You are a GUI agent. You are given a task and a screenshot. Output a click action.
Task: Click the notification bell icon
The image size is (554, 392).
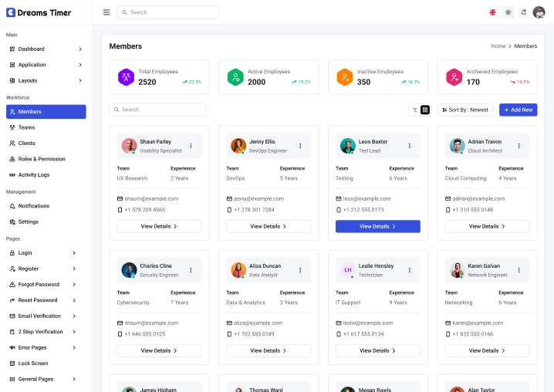(524, 12)
